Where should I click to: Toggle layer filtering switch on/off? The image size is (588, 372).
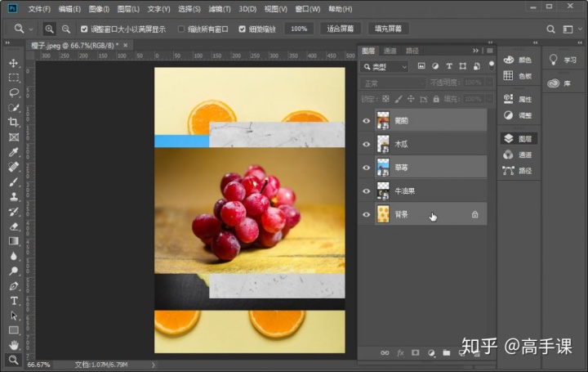(492, 65)
